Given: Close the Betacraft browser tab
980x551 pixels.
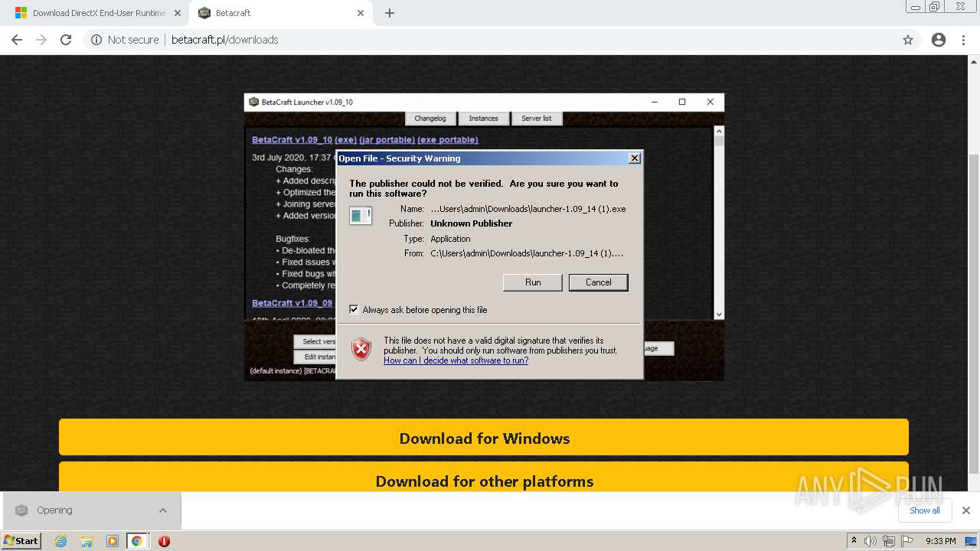Looking at the screenshot, I should tap(361, 13).
